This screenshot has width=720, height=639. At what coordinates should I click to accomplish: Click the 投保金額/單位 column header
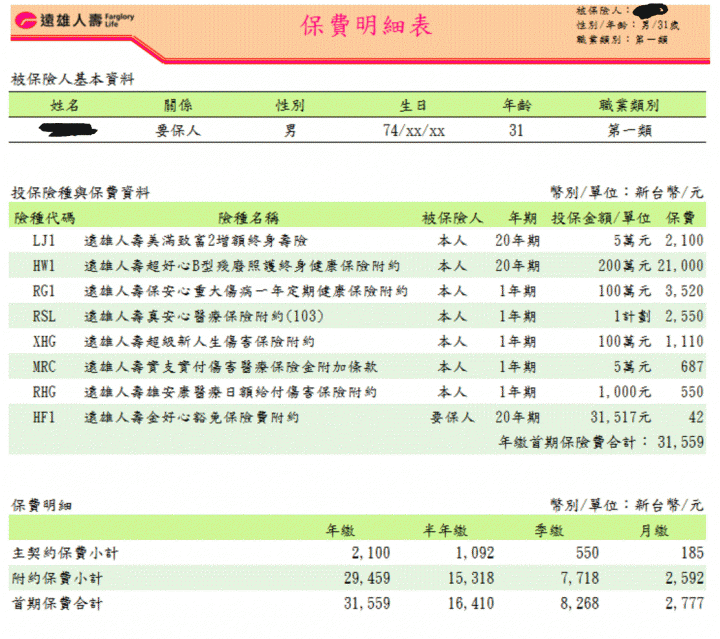pyautogui.click(x=601, y=218)
